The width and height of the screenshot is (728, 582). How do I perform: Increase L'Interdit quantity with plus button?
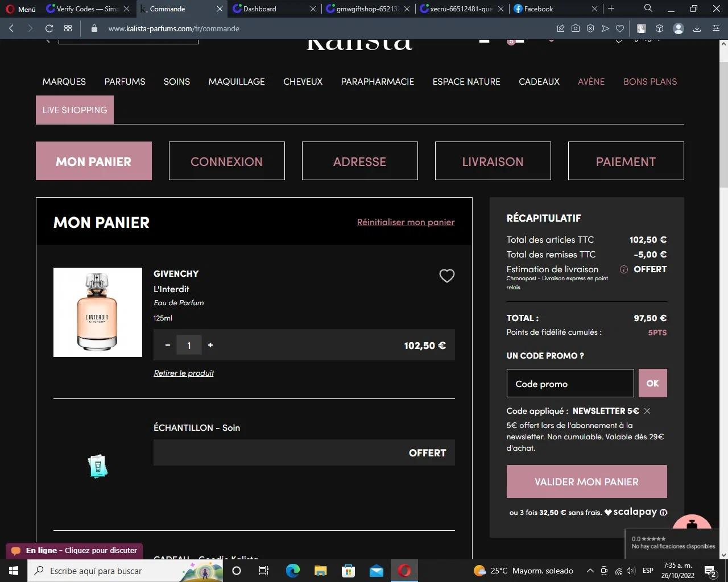[x=210, y=345]
